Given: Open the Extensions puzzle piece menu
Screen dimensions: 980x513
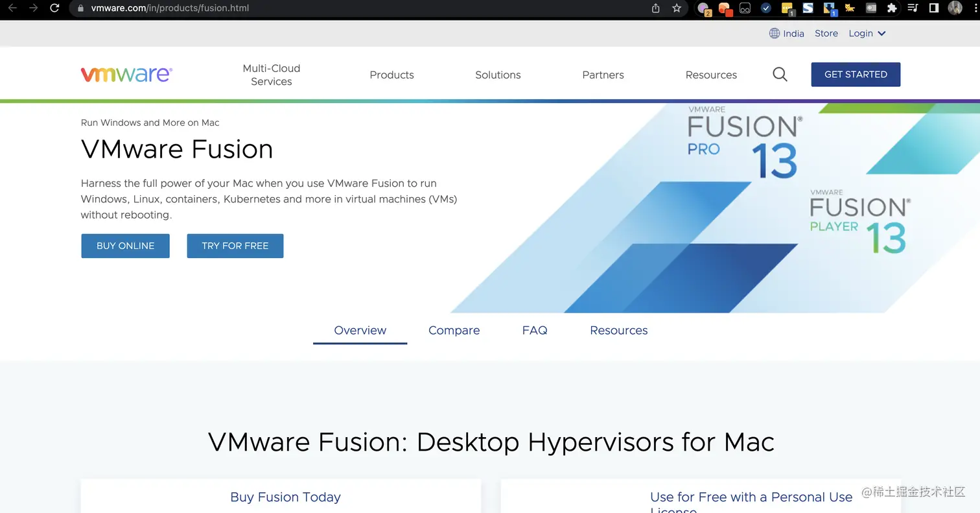Looking at the screenshot, I should pyautogui.click(x=892, y=8).
